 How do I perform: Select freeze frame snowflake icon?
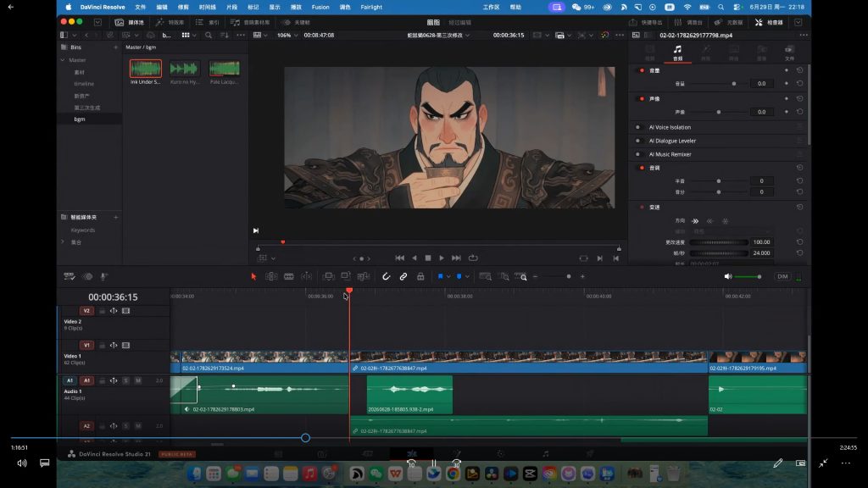tap(726, 221)
